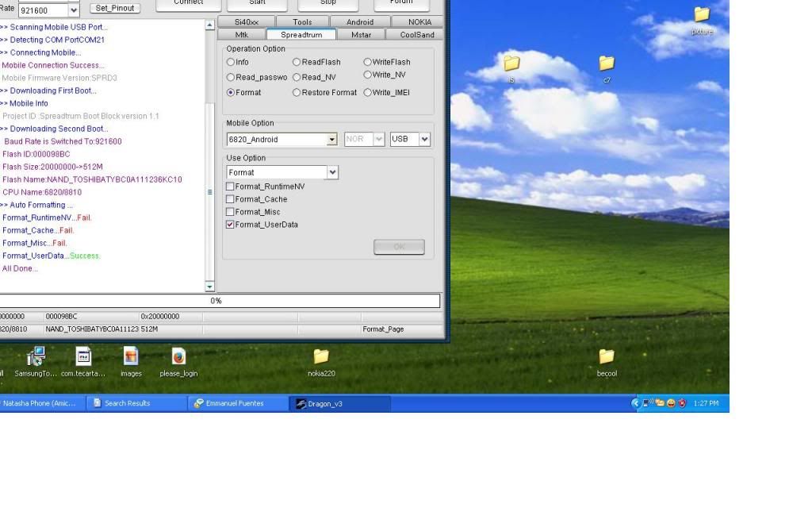Open the com.tecarta... file icon on desktop

point(82,356)
